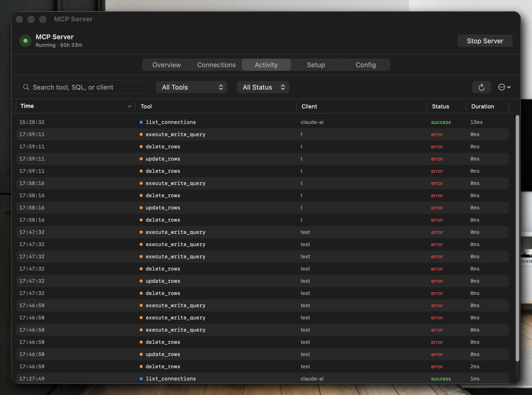
Task: Click the refresh activity log icon
Action: coord(482,87)
